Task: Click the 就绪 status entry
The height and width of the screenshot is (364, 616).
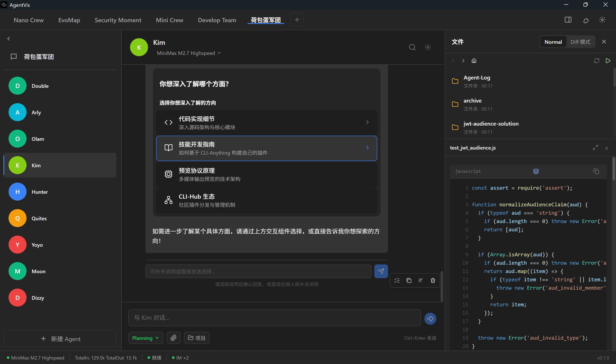Action: coord(154,358)
